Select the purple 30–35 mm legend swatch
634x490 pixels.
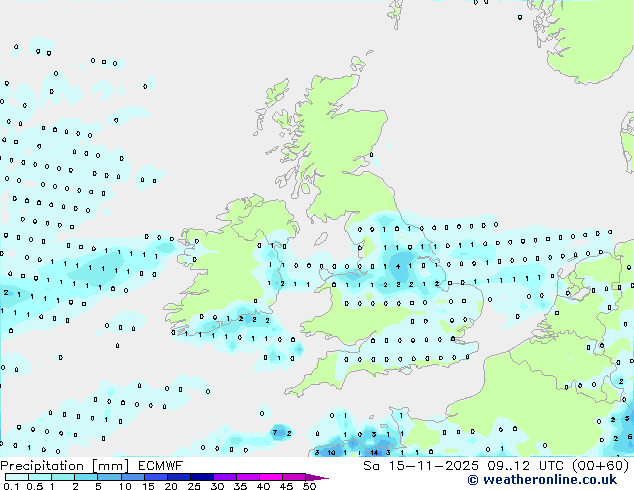click(x=224, y=477)
